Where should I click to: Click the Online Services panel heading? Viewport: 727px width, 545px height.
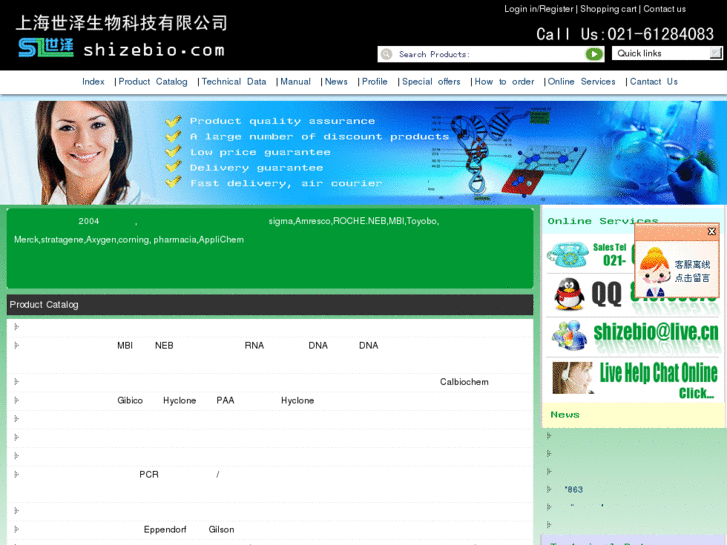(603, 221)
